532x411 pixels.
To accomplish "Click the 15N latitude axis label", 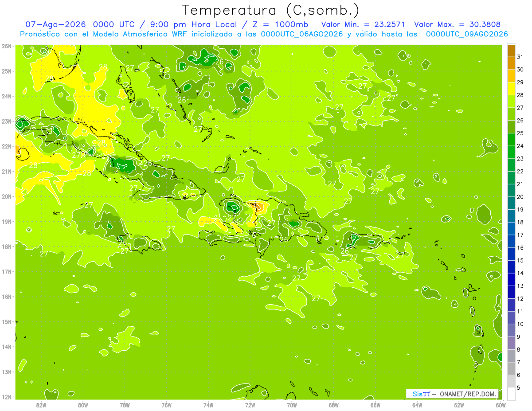I will [7, 321].
